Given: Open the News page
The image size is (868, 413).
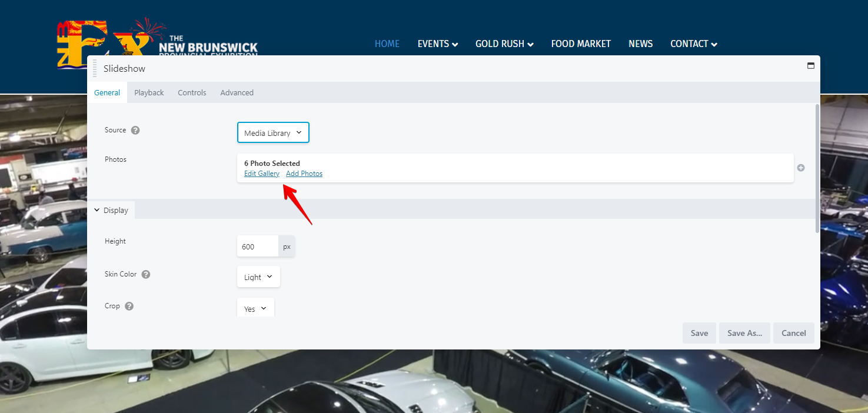Looking at the screenshot, I should 640,44.
